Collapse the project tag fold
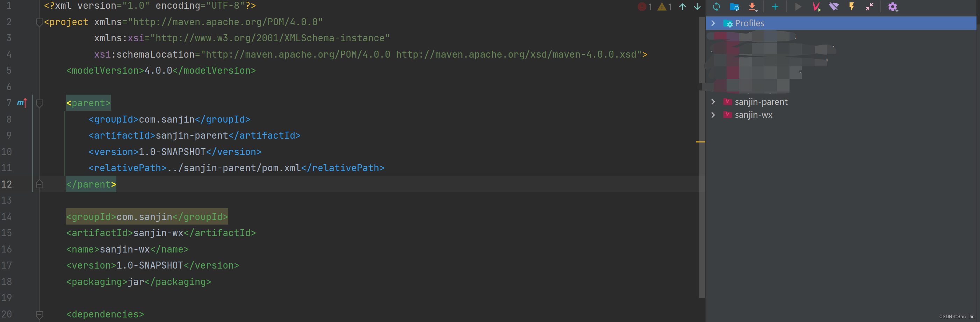 pyautogui.click(x=39, y=22)
